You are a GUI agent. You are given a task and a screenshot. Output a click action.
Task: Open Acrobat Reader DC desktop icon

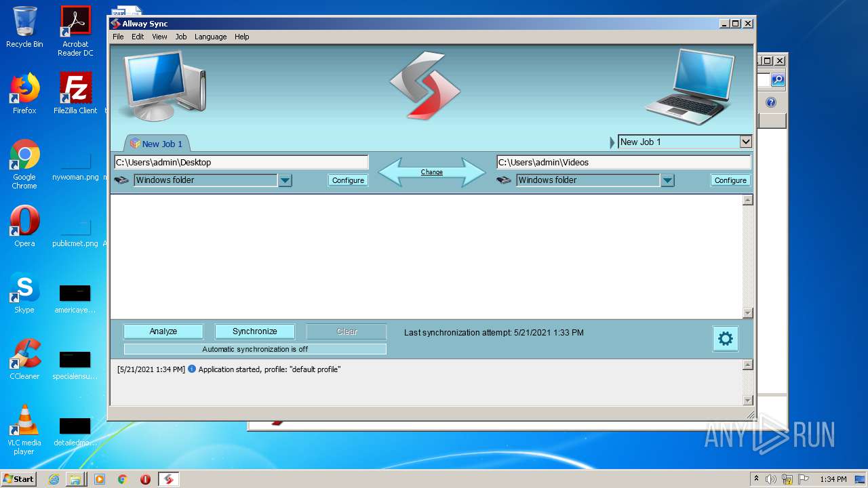[75, 31]
